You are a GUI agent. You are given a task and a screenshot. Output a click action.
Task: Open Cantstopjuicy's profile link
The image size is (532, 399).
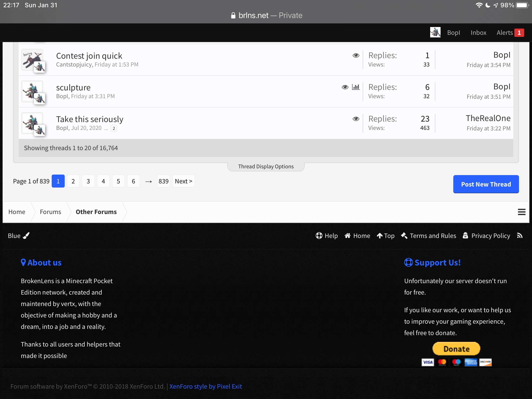tap(74, 64)
